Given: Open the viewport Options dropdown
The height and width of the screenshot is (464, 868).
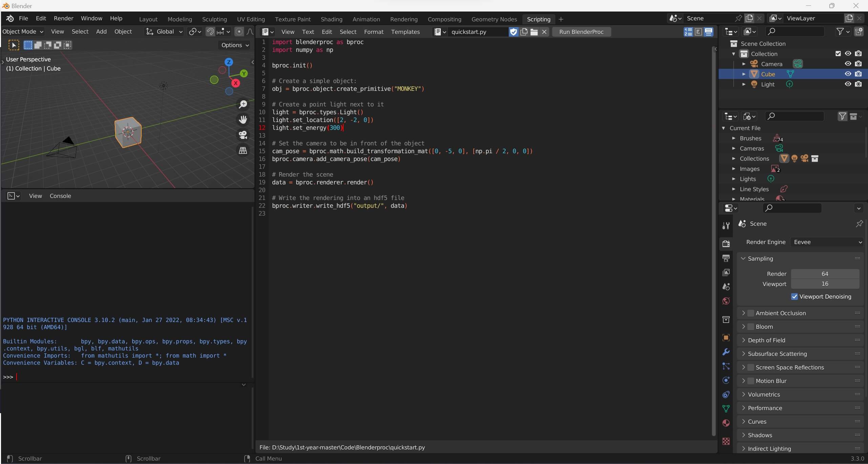Looking at the screenshot, I should tap(235, 45).
